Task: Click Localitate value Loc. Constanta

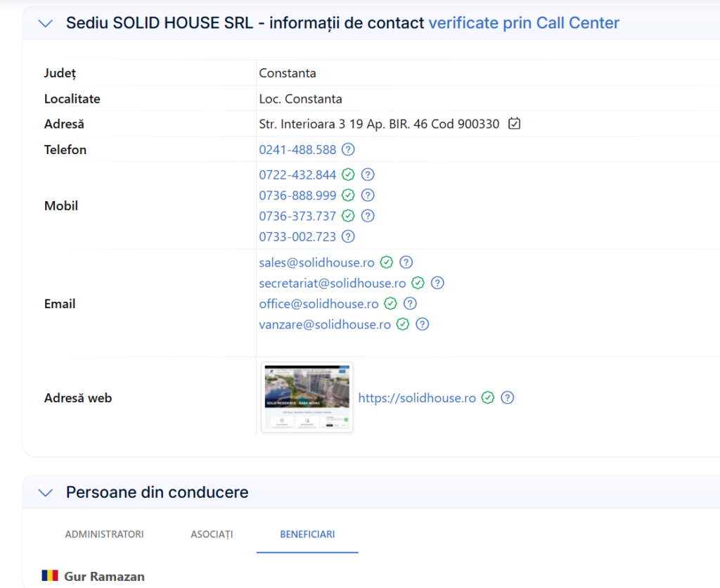Action: coord(300,98)
